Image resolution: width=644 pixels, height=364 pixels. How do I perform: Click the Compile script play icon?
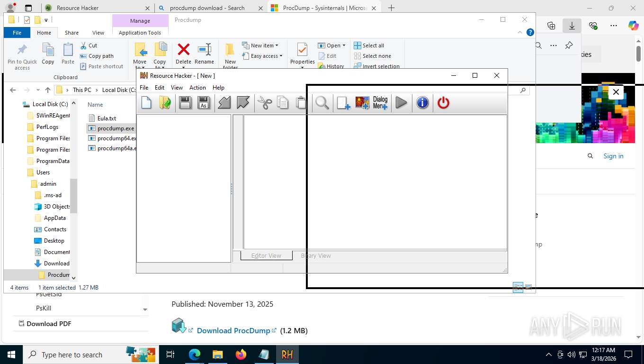click(x=401, y=102)
